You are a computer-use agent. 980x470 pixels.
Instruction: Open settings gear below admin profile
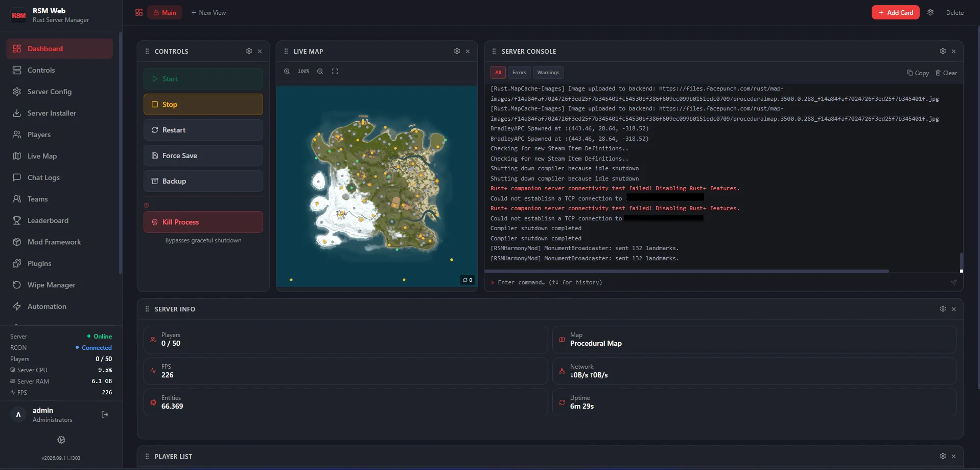click(61, 440)
